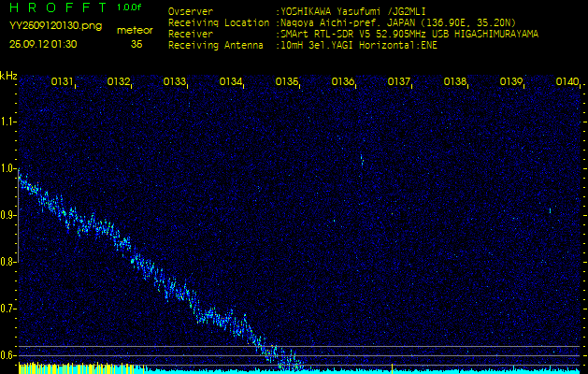Screen dimensions: 588x374
Task: Select the 0135 time marker
Action: pos(287,82)
